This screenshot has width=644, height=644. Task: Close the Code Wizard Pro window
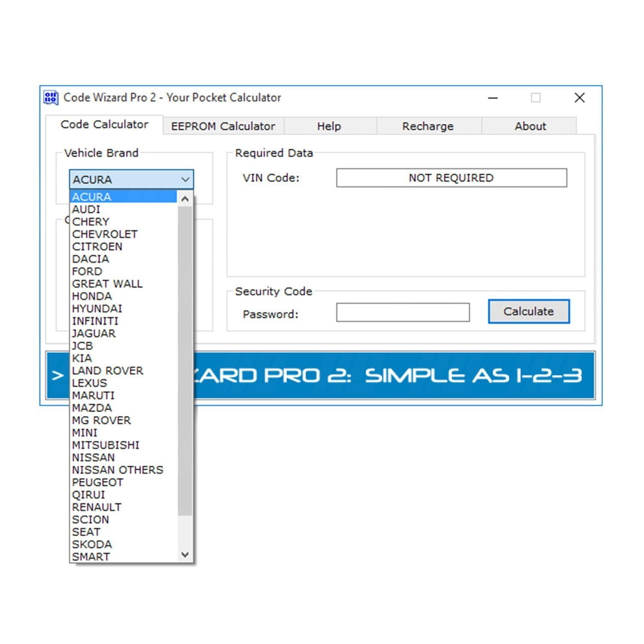click(580, 98)
